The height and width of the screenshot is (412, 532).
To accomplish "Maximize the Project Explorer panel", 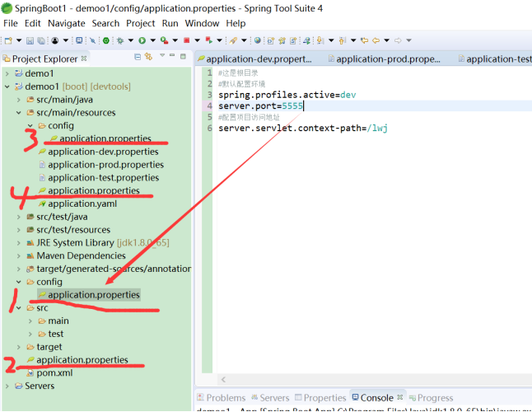I will [183, 56].
